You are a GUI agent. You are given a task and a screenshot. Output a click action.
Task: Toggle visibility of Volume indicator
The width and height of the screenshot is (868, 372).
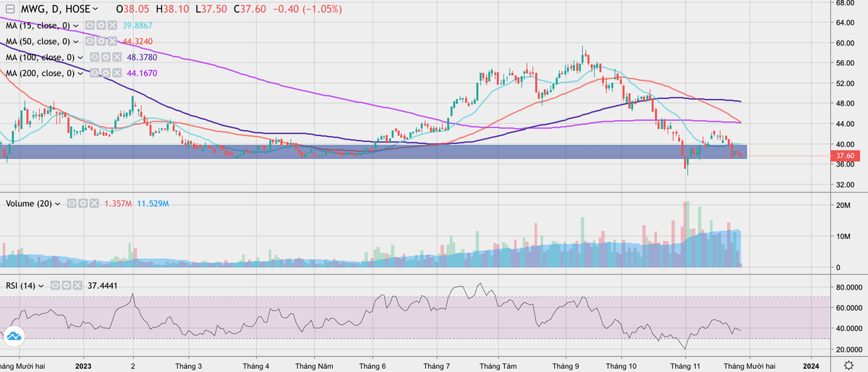71,204
